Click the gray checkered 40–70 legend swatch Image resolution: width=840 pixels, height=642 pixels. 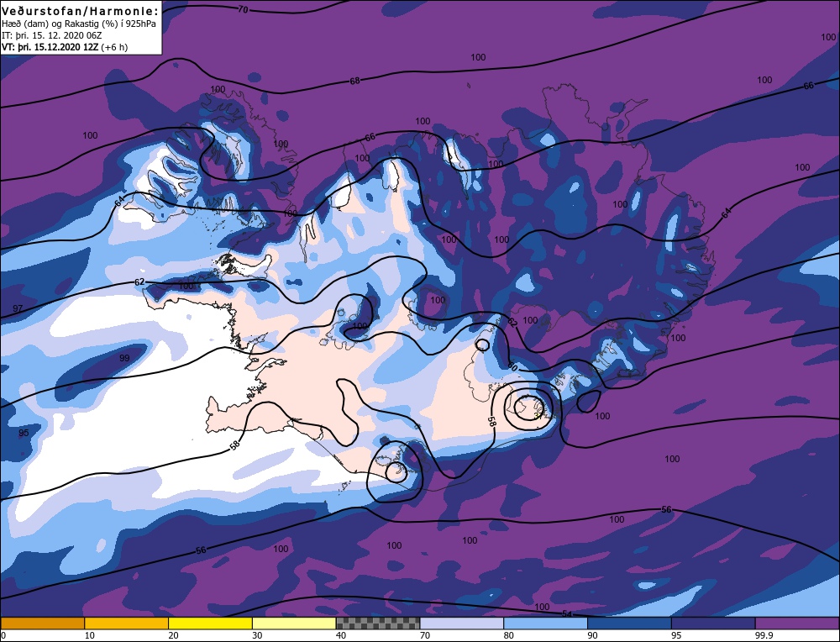(x=378, y=623)
